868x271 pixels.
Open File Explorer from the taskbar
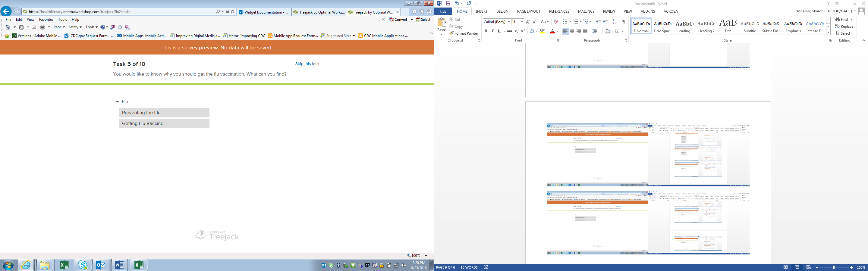tap(45, 265)
